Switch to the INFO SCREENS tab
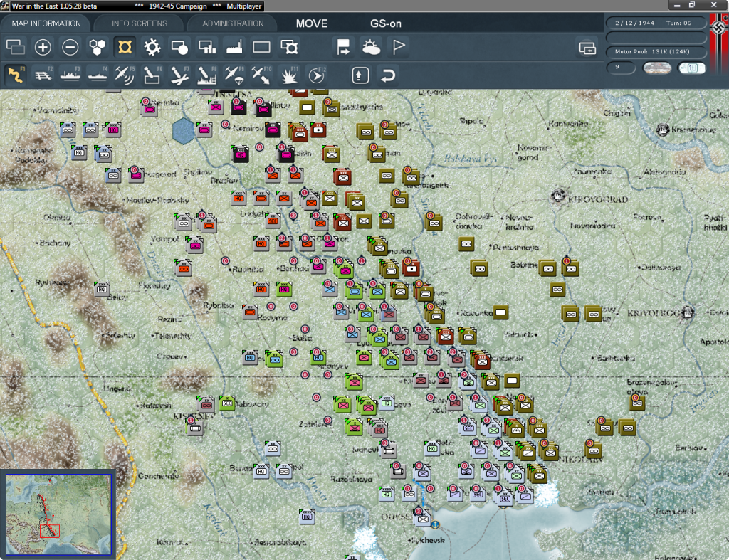 (139, 23)
